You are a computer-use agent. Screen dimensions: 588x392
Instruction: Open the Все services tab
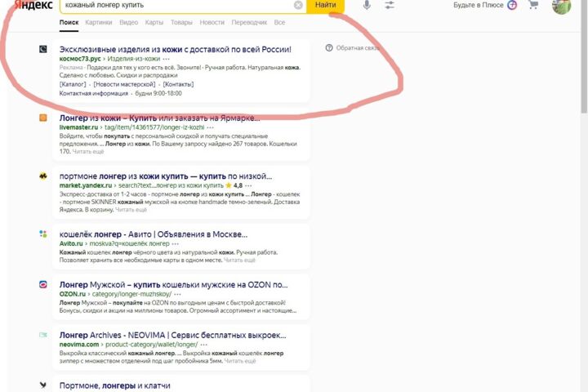tap(279, 23)
